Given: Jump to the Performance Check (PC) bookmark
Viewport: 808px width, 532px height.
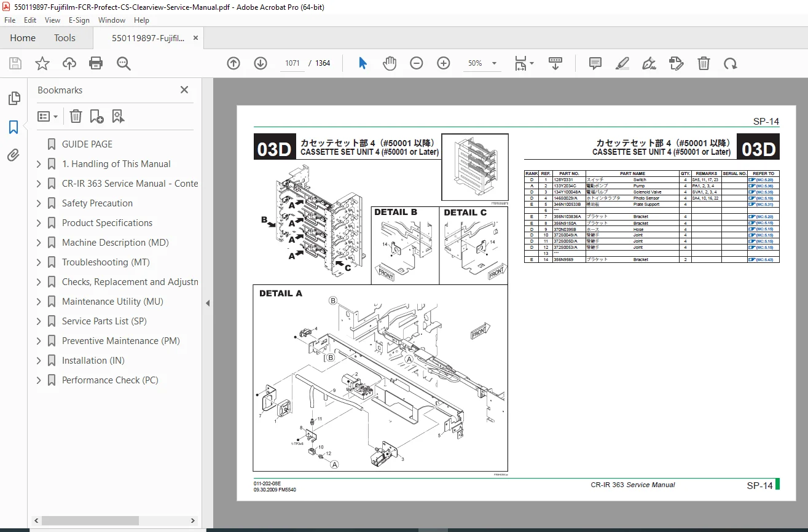Looking at the screenshot, I should coord(110,380).
